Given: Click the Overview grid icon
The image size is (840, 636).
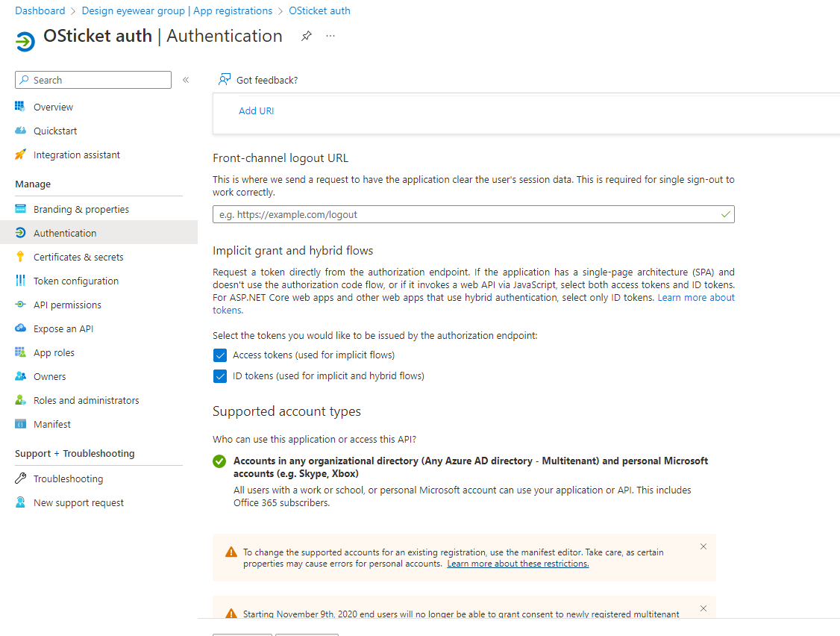Looking at the screenshot, I should click(20, 106).
